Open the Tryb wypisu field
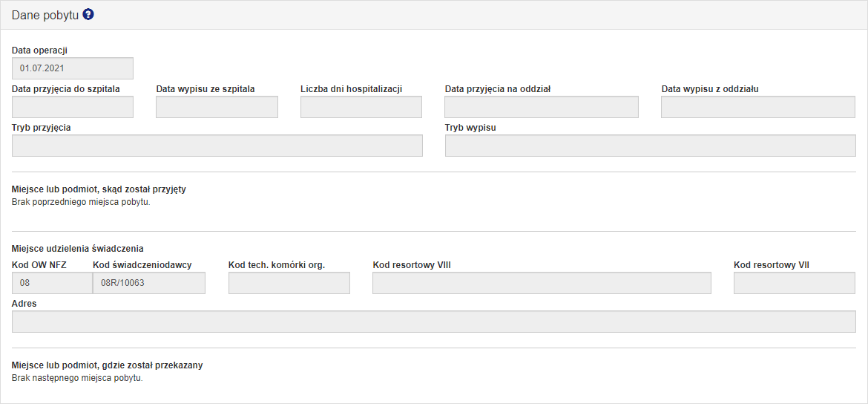868x404 pixels. (650, 146)
